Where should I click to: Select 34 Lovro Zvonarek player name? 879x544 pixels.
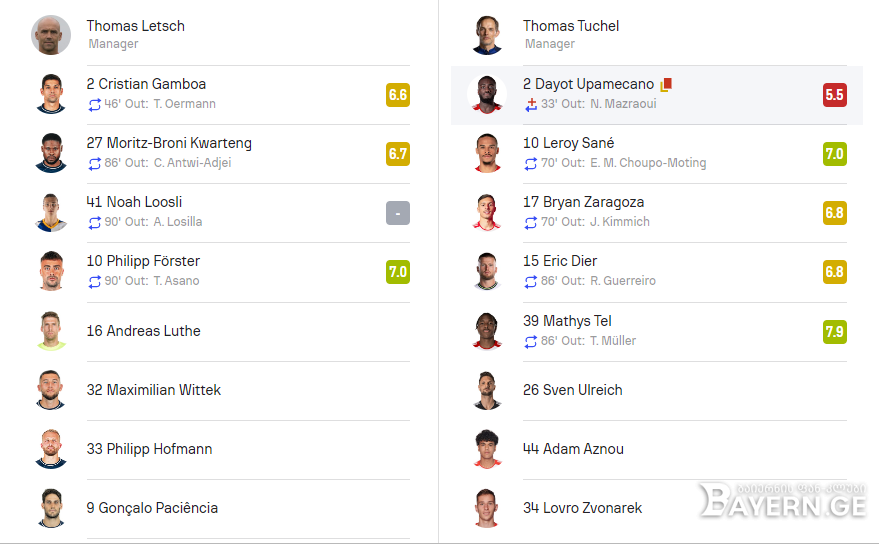click(x=582, y=508)
